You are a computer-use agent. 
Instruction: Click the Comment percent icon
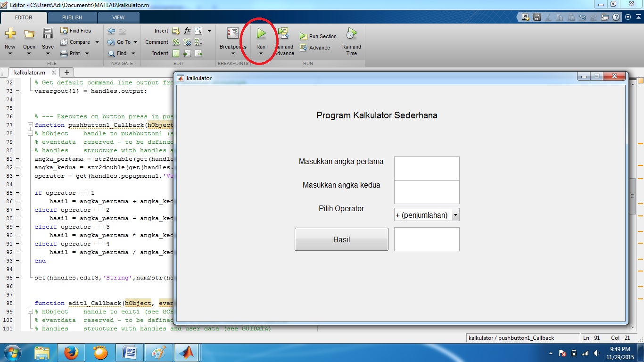click(176, 42)
